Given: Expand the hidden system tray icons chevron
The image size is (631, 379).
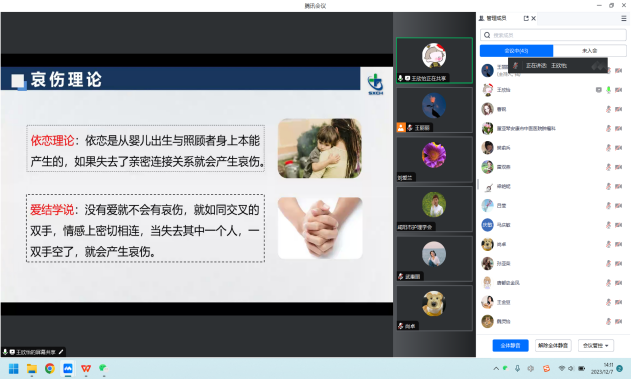Looking at the screenshot, I should pos(496,369).
